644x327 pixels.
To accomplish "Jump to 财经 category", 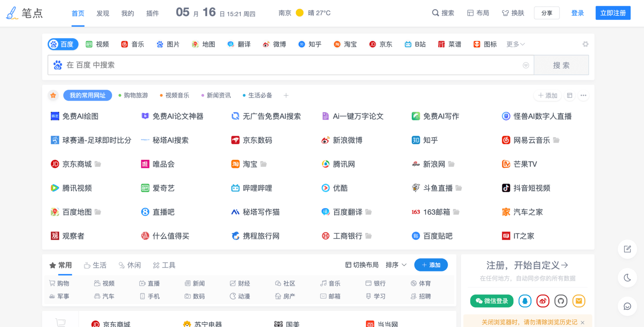I will pos(240,284).
